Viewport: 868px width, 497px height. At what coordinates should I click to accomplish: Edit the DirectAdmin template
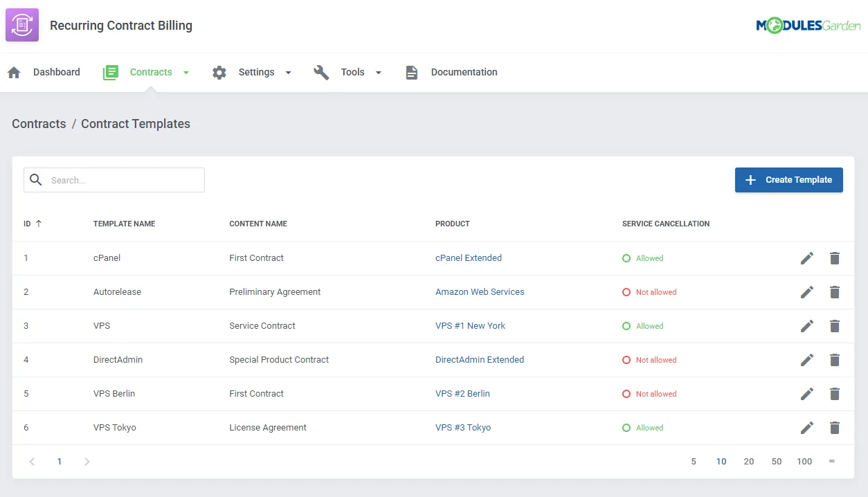(807, 360)
